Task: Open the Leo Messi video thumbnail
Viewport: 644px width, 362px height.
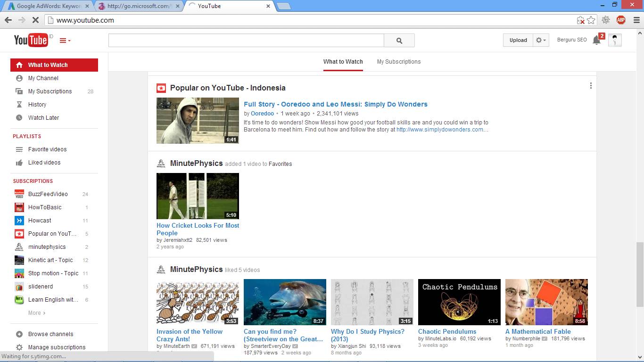Action: click(198, 121)
